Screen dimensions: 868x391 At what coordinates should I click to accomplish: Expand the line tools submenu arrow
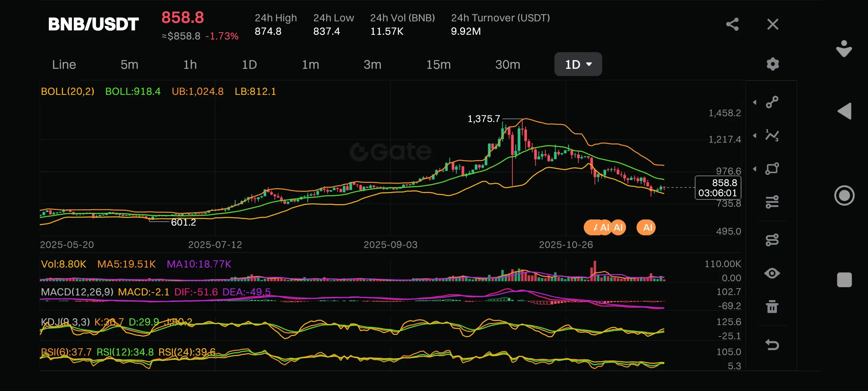pos(755,102)
